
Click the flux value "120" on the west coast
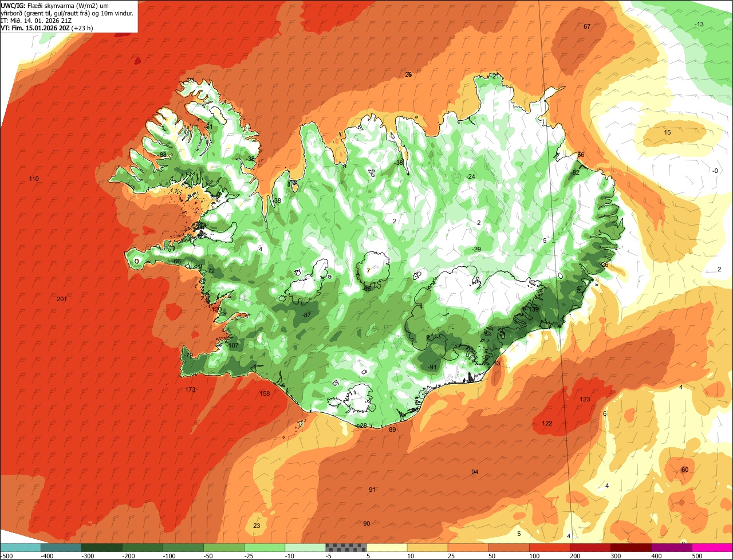coord(216,309)
